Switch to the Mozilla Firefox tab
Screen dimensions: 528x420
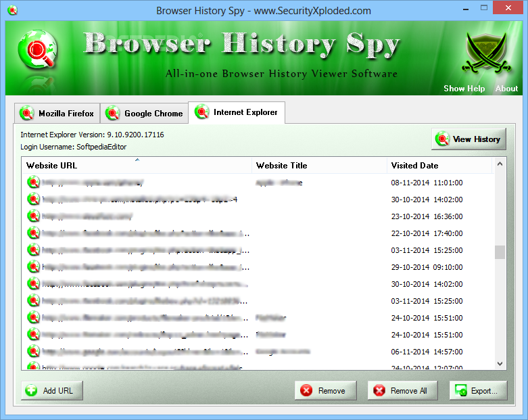[57, 113]
